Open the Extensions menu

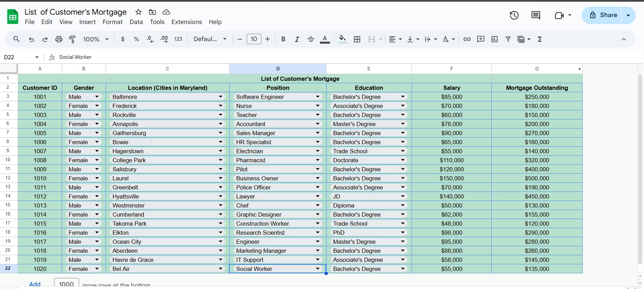(x=186, y=22)
